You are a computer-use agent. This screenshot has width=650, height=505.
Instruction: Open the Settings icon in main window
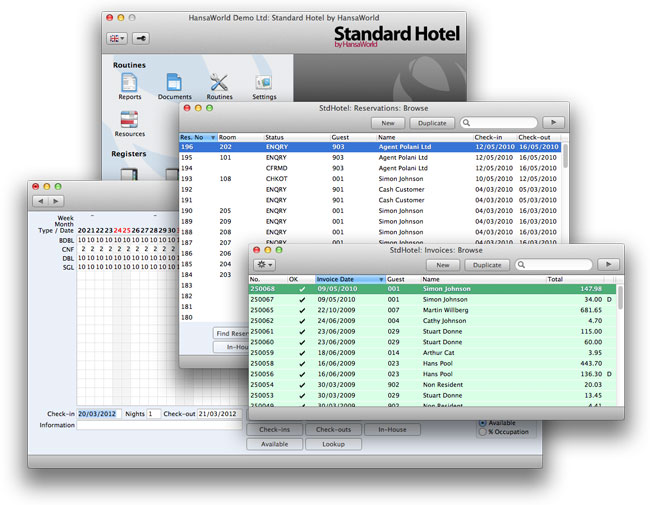(x=264, y=86)
